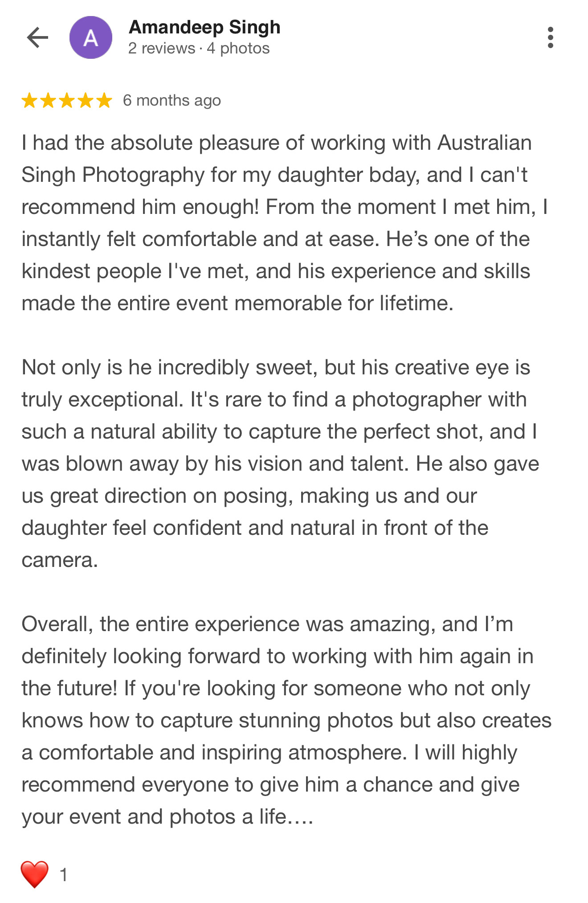
Task: Click the second yellow rating star
Action: (48, 101)
